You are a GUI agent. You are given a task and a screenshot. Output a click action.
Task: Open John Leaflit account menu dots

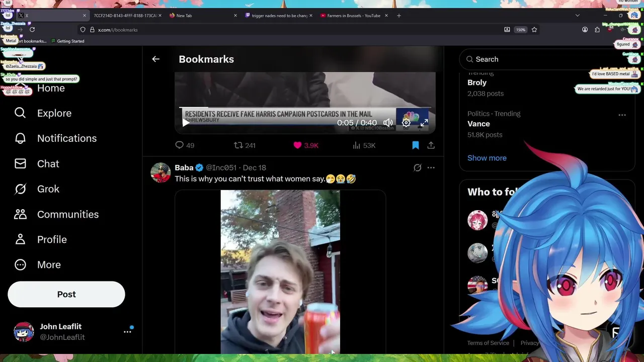(127, 332)
